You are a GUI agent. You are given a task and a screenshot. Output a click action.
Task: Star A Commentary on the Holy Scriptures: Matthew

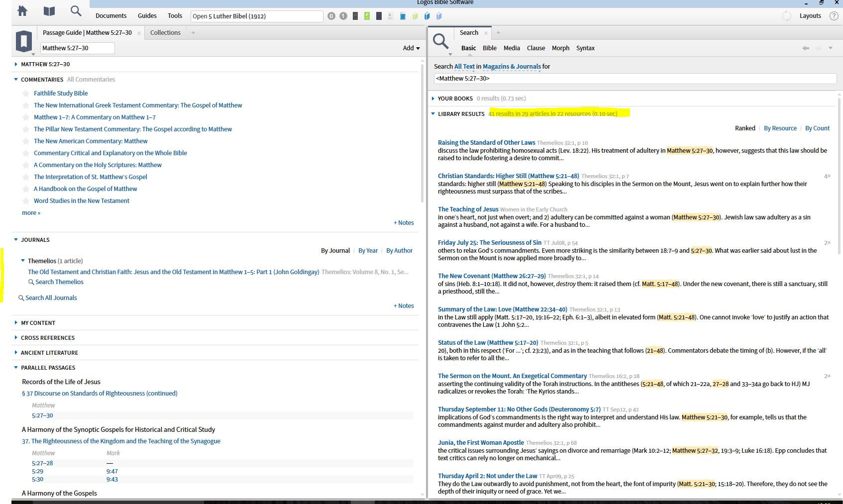[26, 165]
